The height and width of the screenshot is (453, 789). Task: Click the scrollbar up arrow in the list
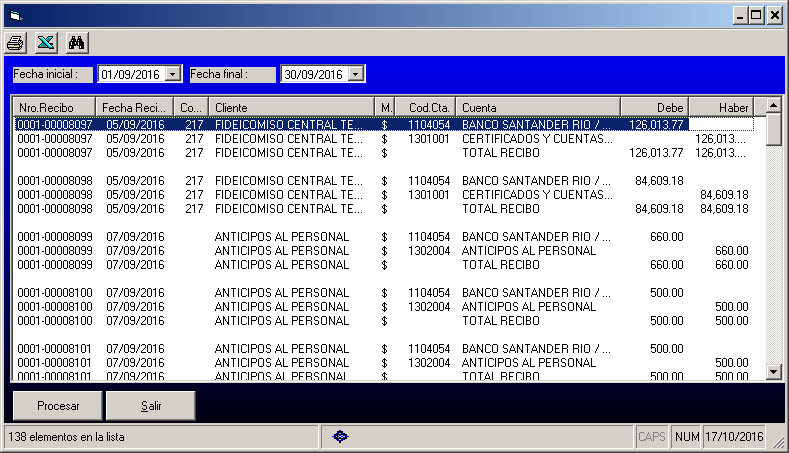click(x=773, y=105)
